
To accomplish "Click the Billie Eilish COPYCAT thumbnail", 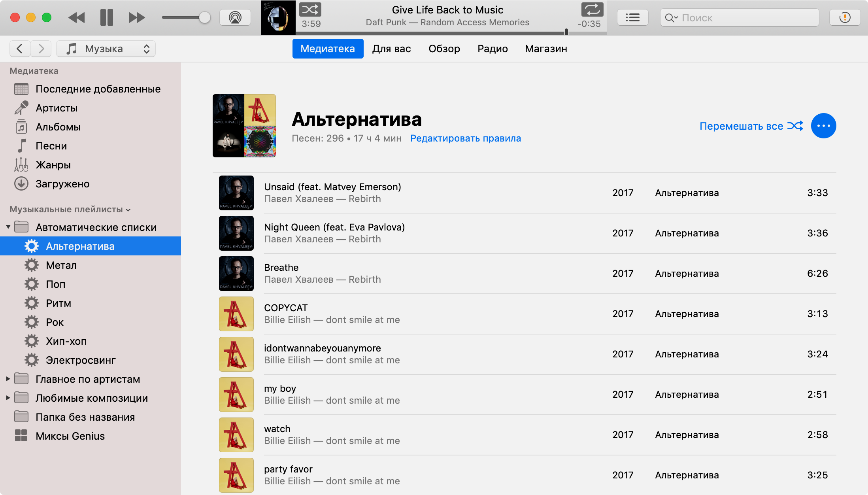I will point(236,313).
